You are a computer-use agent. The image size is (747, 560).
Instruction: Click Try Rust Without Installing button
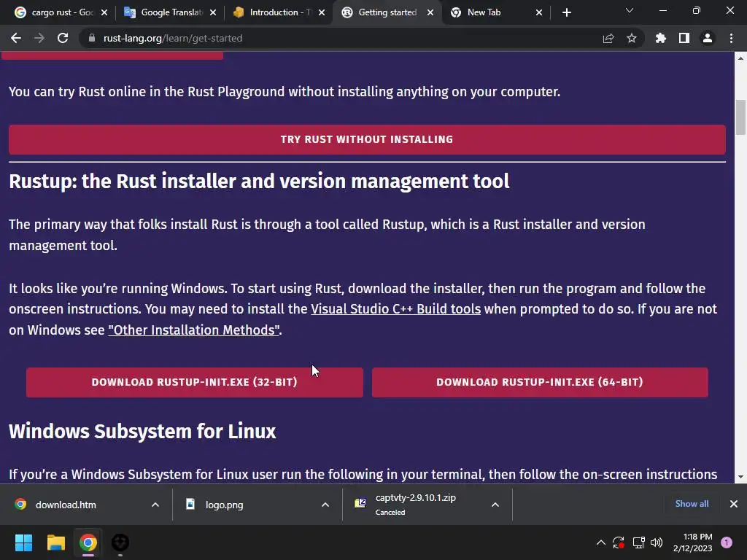click(x=367, y=139)
